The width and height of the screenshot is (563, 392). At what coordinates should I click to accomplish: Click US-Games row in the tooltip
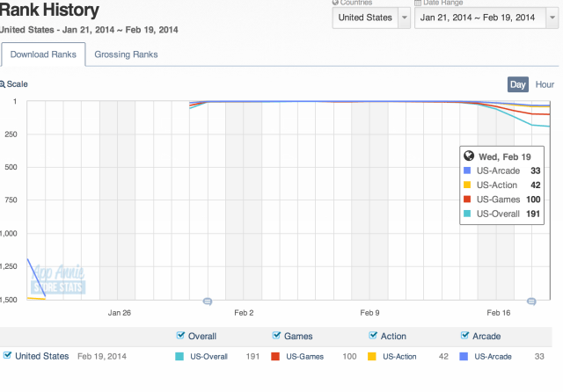tap(502, 200)
